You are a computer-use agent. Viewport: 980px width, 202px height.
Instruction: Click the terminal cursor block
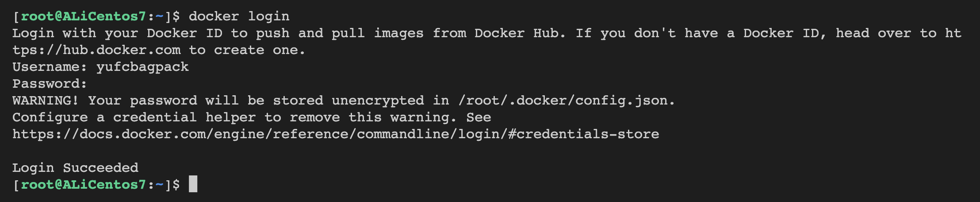pyautogui.click(x=193, y=184)
